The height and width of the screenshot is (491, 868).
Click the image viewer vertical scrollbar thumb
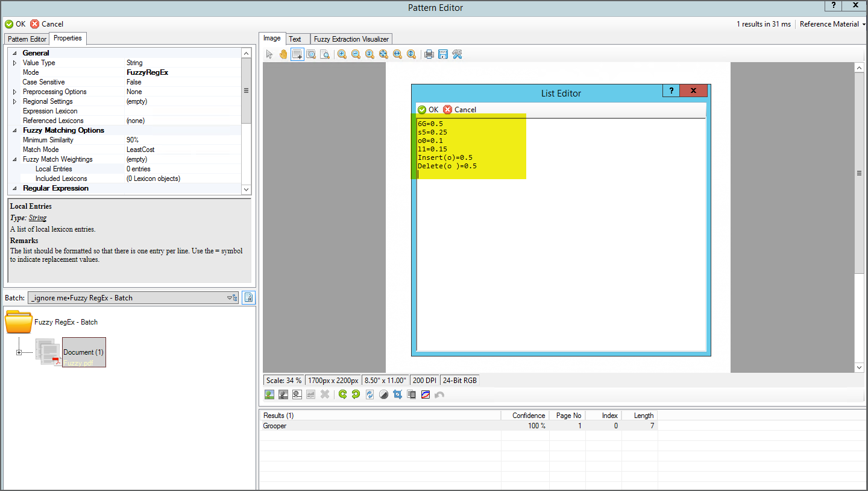click(x=859, y=173)
